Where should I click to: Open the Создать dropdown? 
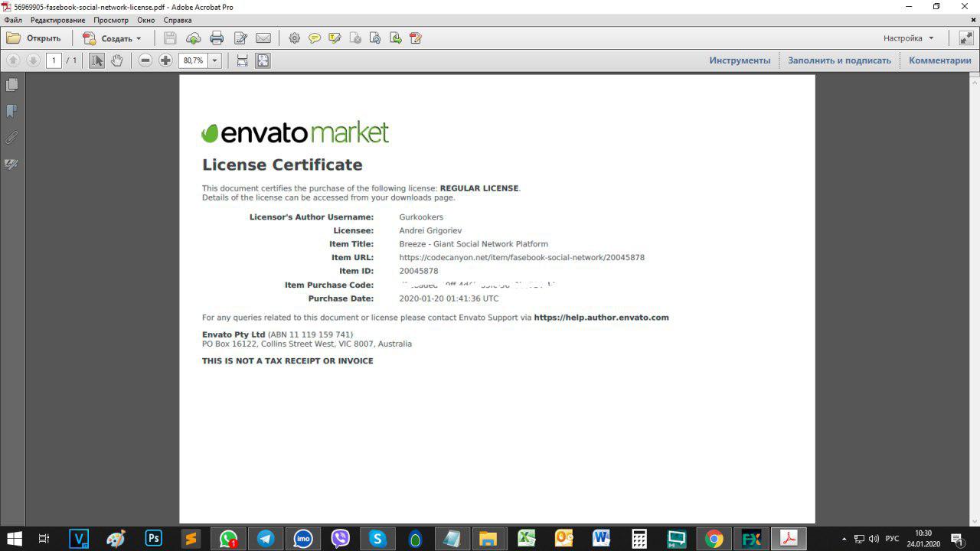[112, 38]
